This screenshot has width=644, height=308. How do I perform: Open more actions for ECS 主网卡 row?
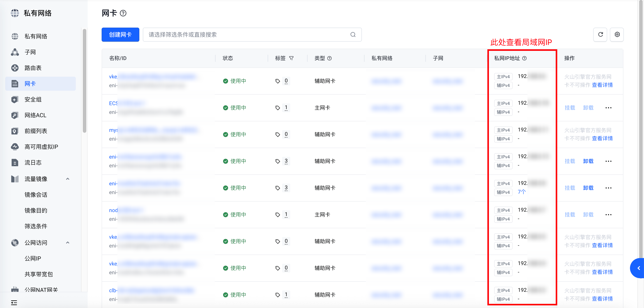(x=608, y=108)
